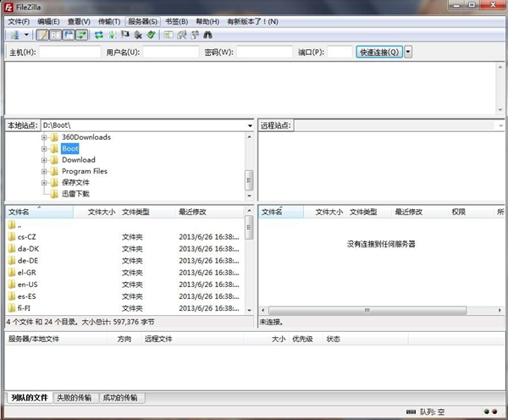Click the cancel operation flag icon
The image size is (508, 420).
[125, 35]
